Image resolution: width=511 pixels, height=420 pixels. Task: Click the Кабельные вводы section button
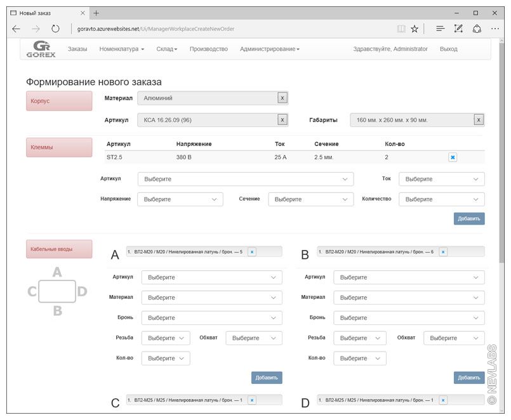click(59, 249)
